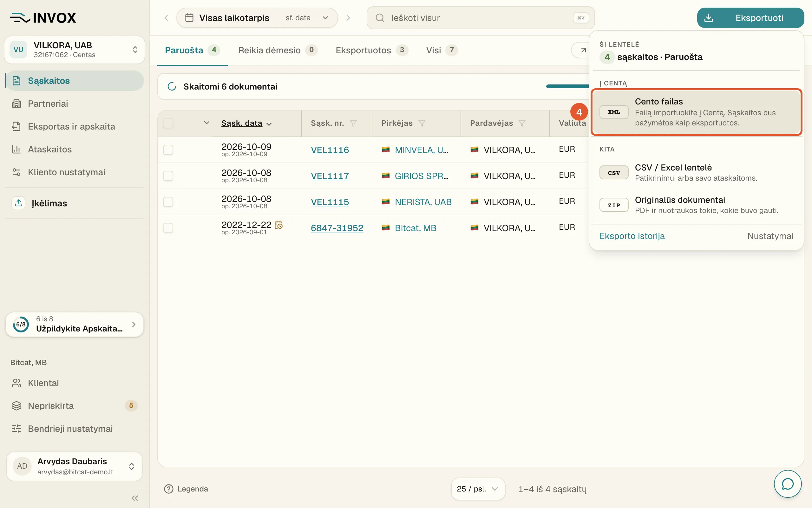The width and height of the screenshot is (812, 508).
Task: Open Ataskaitos reports page
Action: [75, 149]
